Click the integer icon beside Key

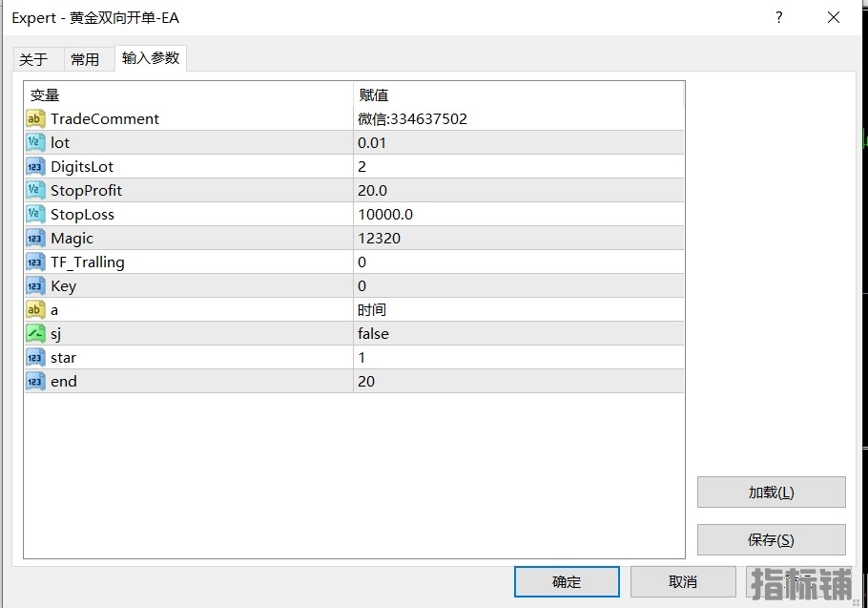click(x=35, y=285)
